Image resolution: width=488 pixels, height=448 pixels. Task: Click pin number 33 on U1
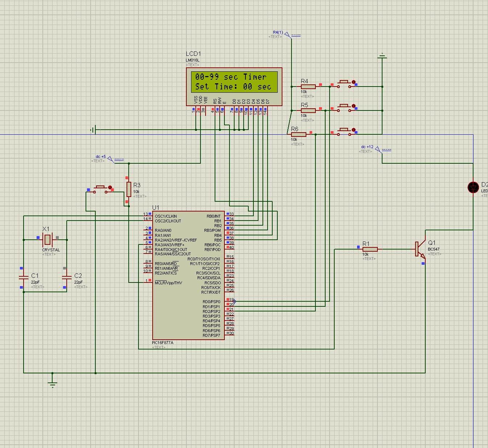[231, 214]
